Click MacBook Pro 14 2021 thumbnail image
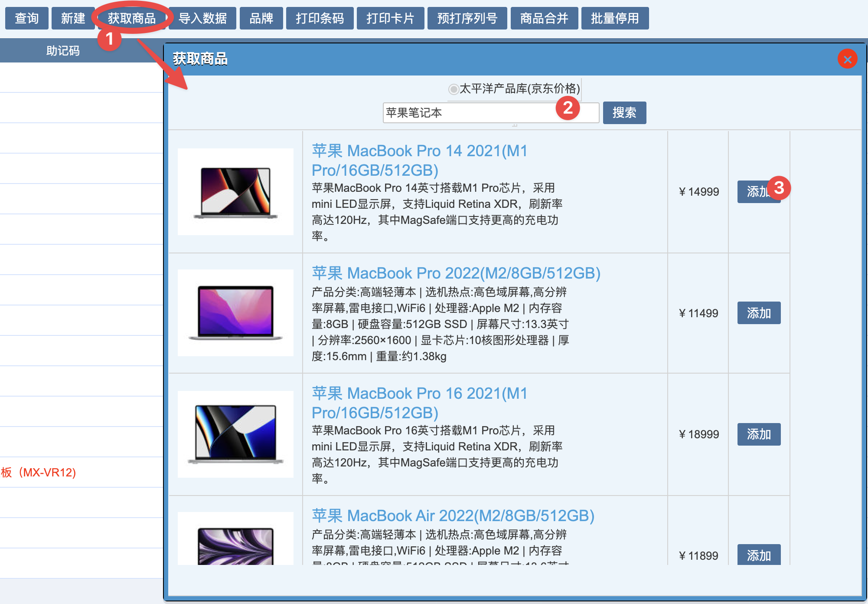This screenshot has width=868, height=604. coord(235,192)
